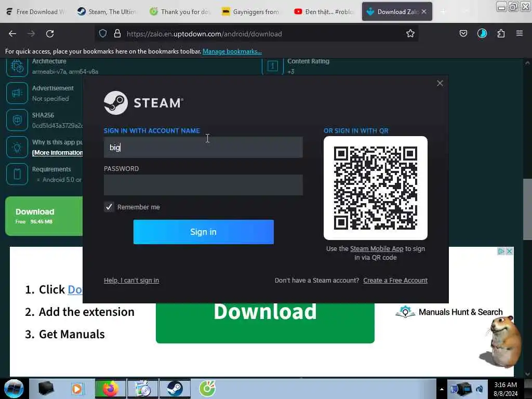Switch to the Free Download tab
This screenshot has width=532, height=399.
[x=36, y=11]
